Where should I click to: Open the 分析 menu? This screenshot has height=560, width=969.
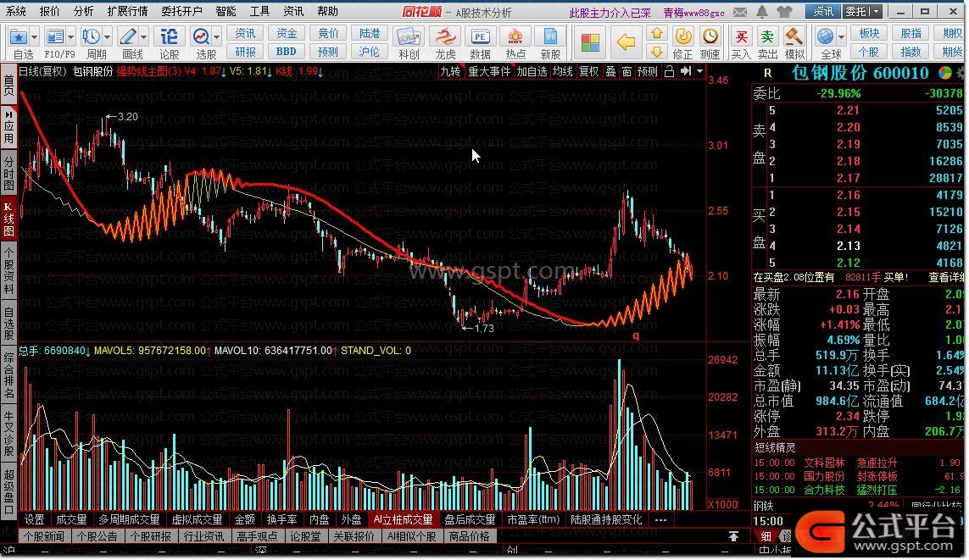pos(83,11)
